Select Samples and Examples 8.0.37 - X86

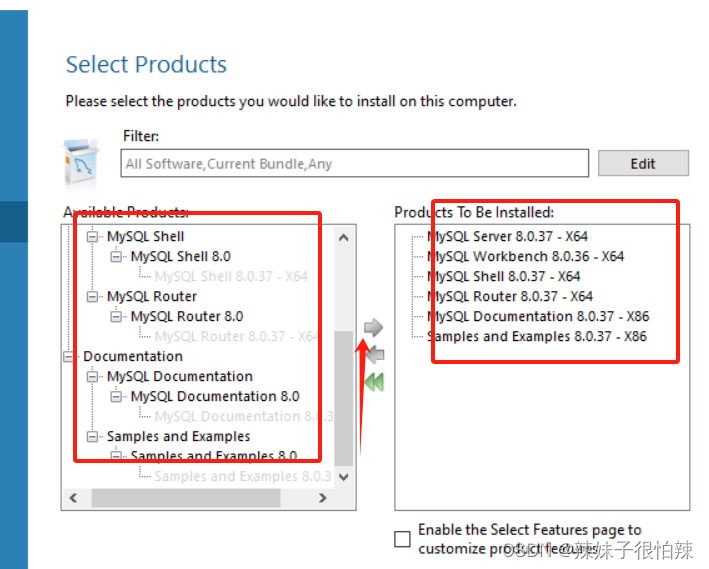(537, 337)
